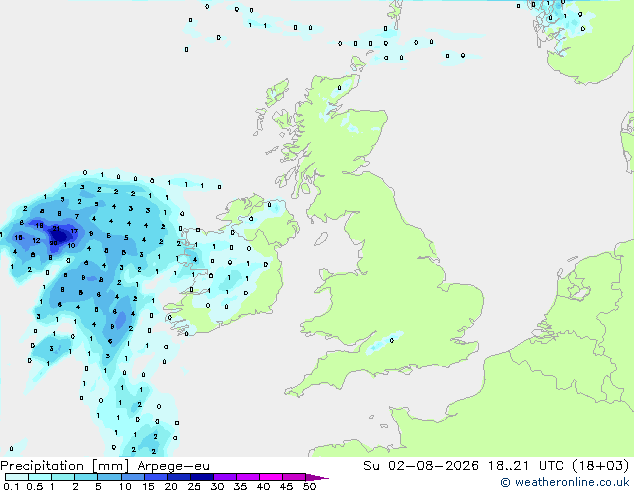Click the '18' precipitation value on the map
This screenshot has width=634, height=490.
coord(39,226)
